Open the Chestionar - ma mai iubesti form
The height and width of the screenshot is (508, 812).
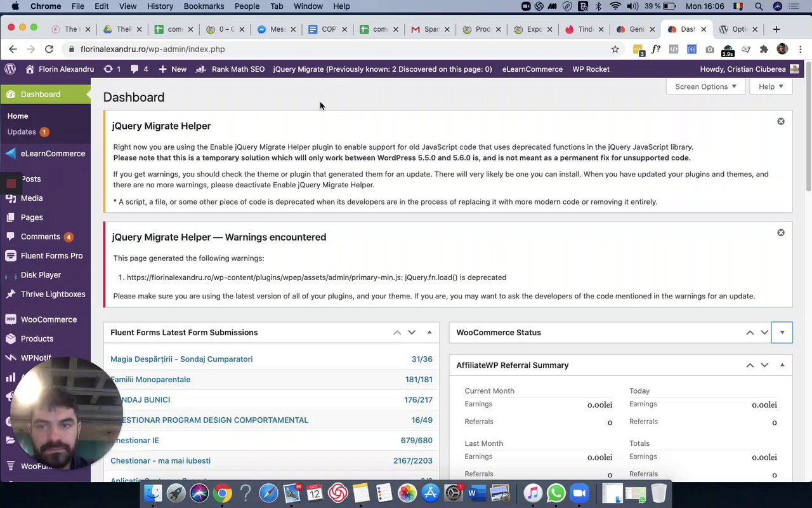[160, 460]
